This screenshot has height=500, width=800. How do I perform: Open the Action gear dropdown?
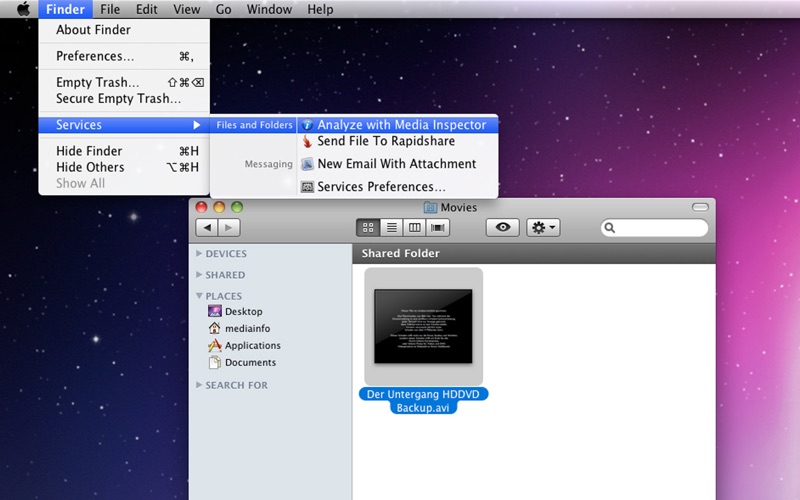pyautogui.click(x=543, y=228)
